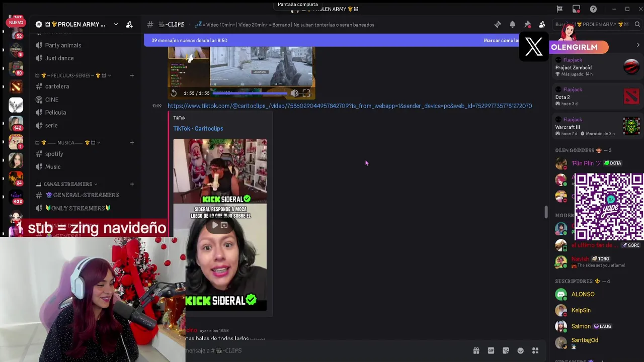Toggle notification bell for CLIPS channel
The height and width of the screenshot is (362, 644).
(512, 24)
